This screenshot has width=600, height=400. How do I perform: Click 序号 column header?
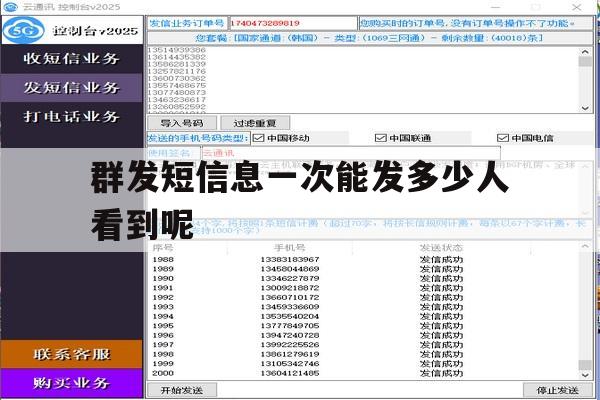[163, 248]
